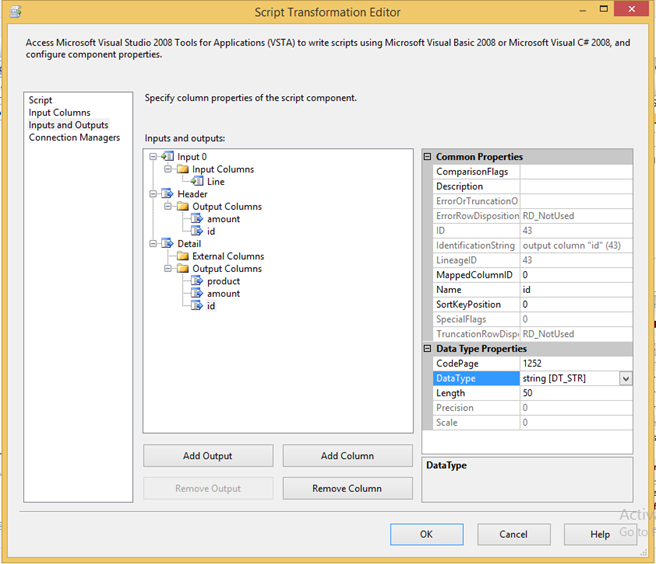Click the Precision property label
The height and width of the screenshot is (564, 656).
pyautogui.click(x=455, y=408)
